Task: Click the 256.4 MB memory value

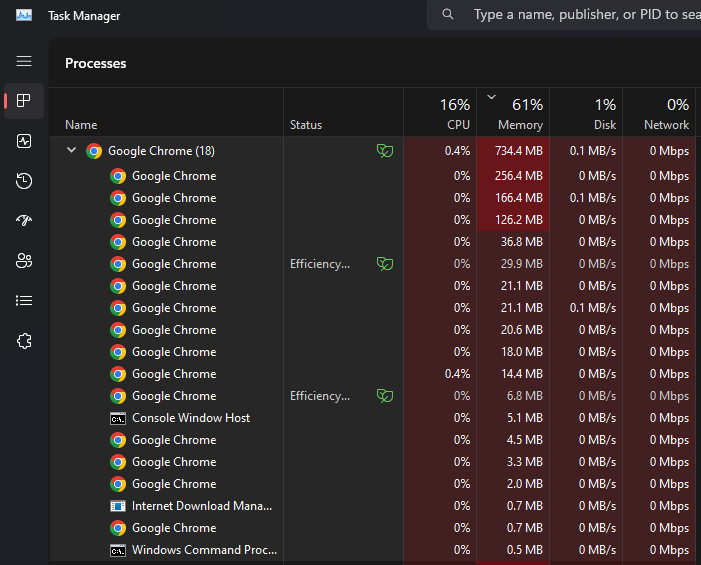Action: point(519,176)
